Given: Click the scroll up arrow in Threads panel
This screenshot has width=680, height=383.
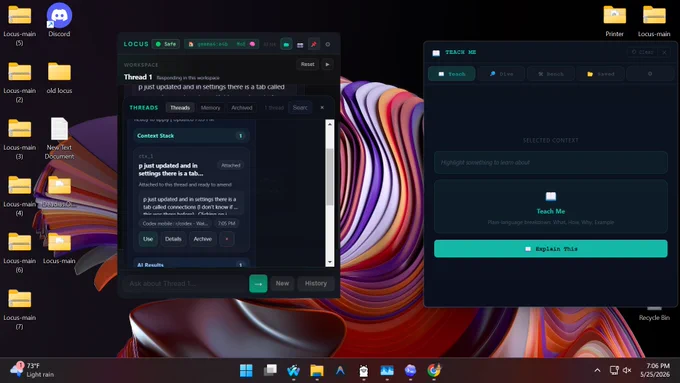Looking at the screenshot, I should tap(330, 124).
